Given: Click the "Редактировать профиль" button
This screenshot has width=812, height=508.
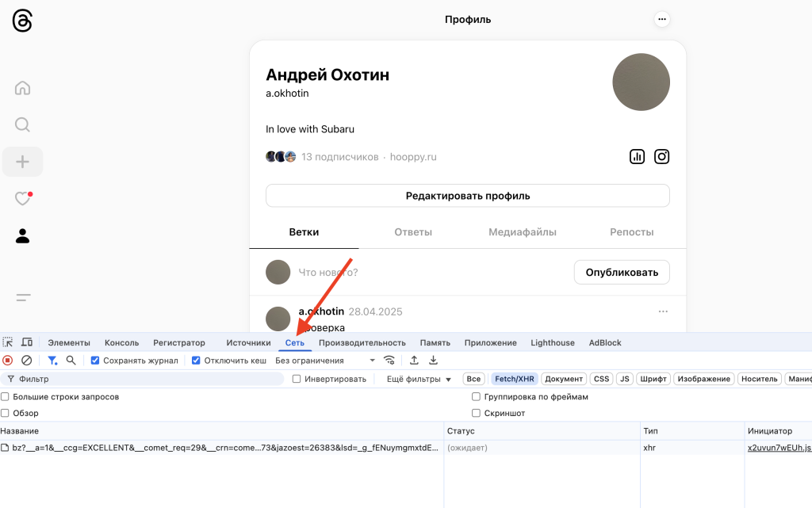Looking at the screenshot, I should [x=467, y=196].
